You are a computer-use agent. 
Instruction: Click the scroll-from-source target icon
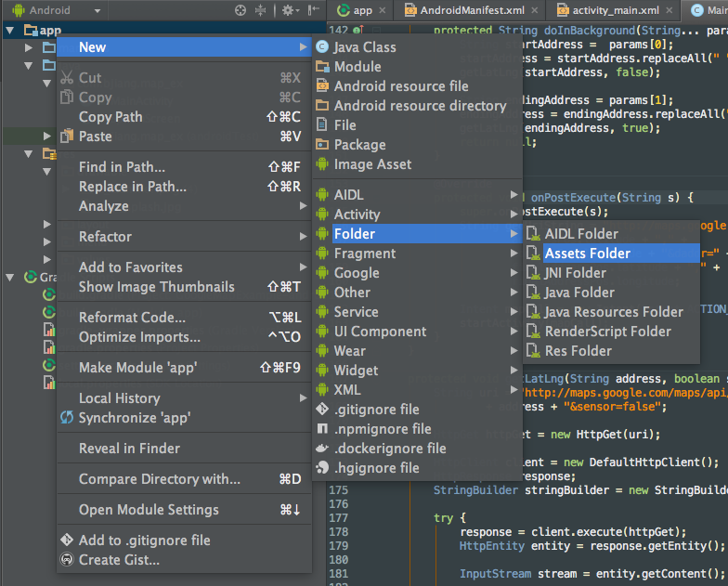pyautogui.click(x=240, y=10)
